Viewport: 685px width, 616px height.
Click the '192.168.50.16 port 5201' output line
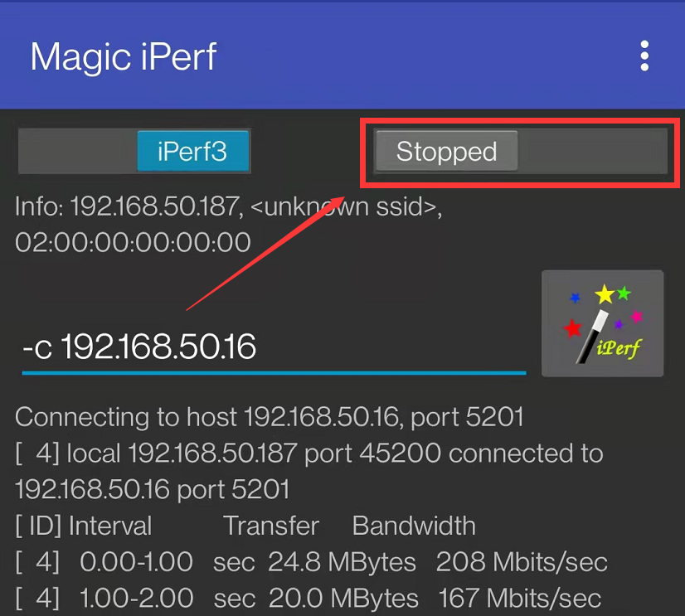(153, 489)
